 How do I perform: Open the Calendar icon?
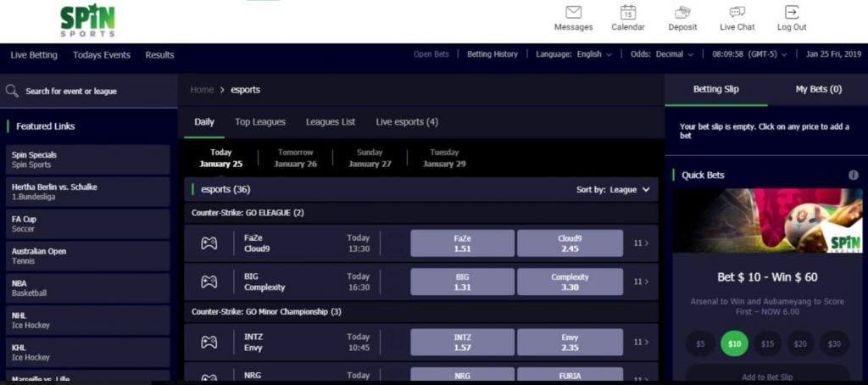coord(628,12)
